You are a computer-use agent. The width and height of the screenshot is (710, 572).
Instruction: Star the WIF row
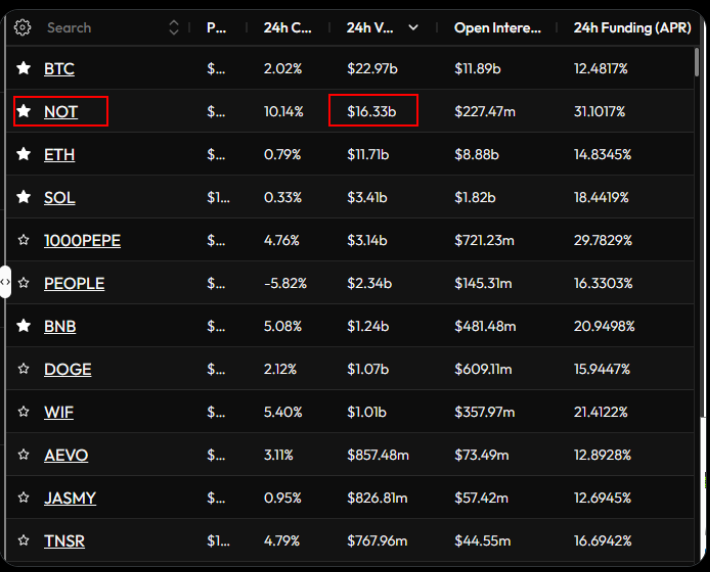pyautogui.click(x=24, y=413)
